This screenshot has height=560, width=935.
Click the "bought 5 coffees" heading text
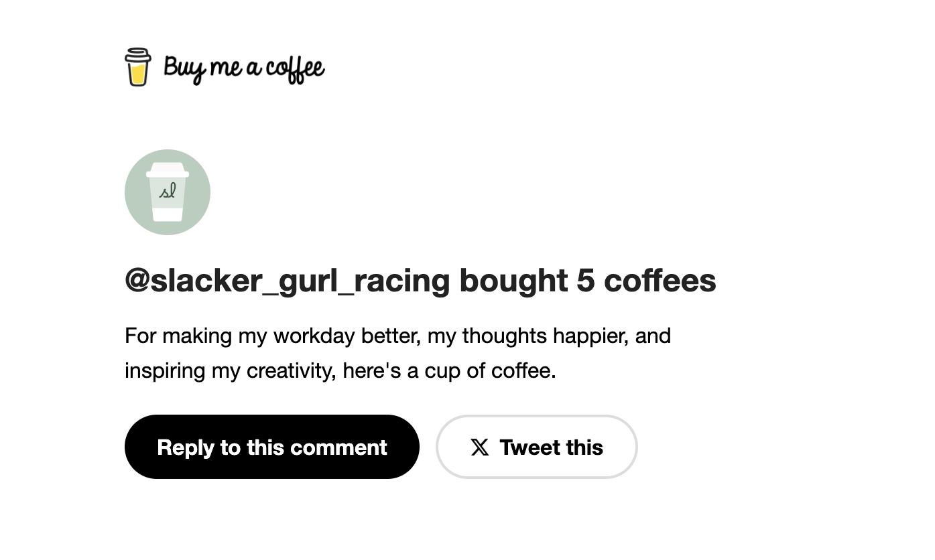587,280
